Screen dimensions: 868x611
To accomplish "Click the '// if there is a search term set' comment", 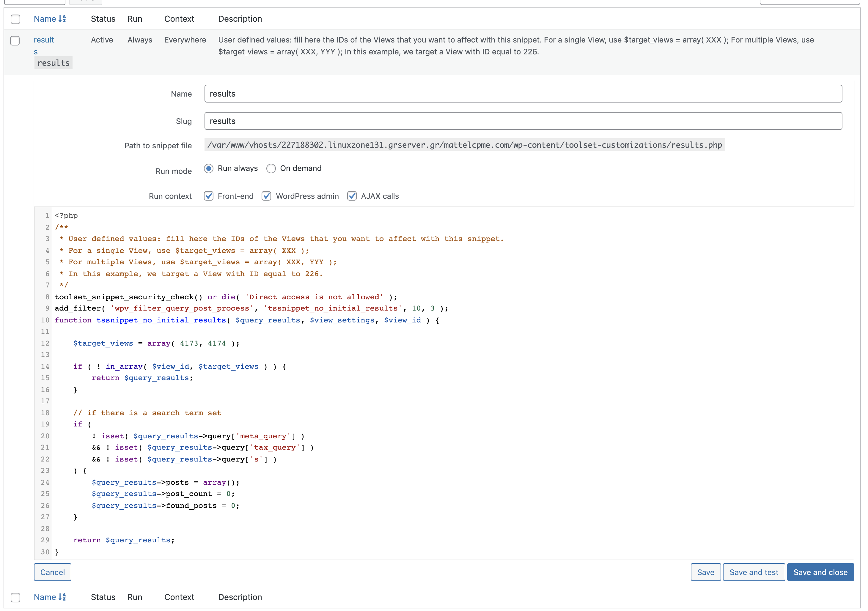I will pyautogui.click(x=147, y=413).
